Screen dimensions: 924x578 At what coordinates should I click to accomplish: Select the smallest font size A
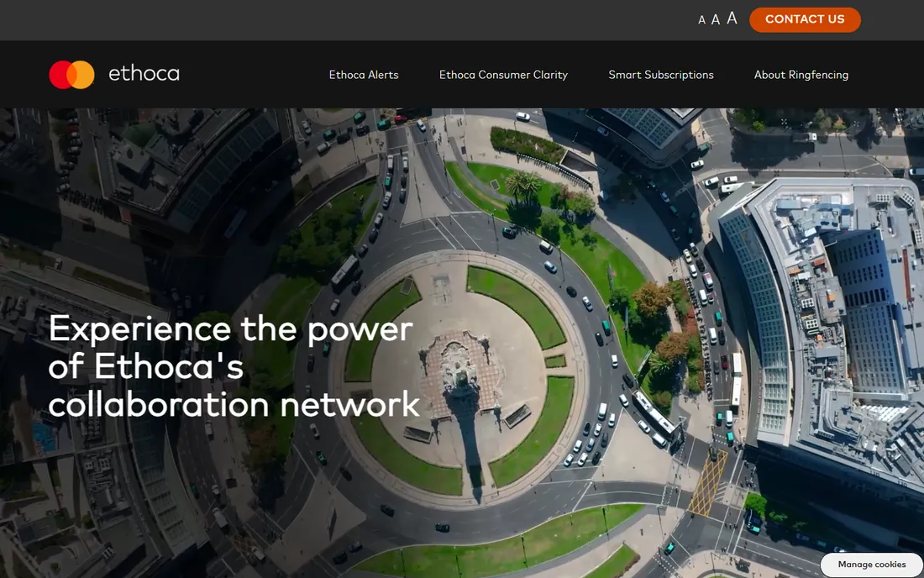click(701, 20)
